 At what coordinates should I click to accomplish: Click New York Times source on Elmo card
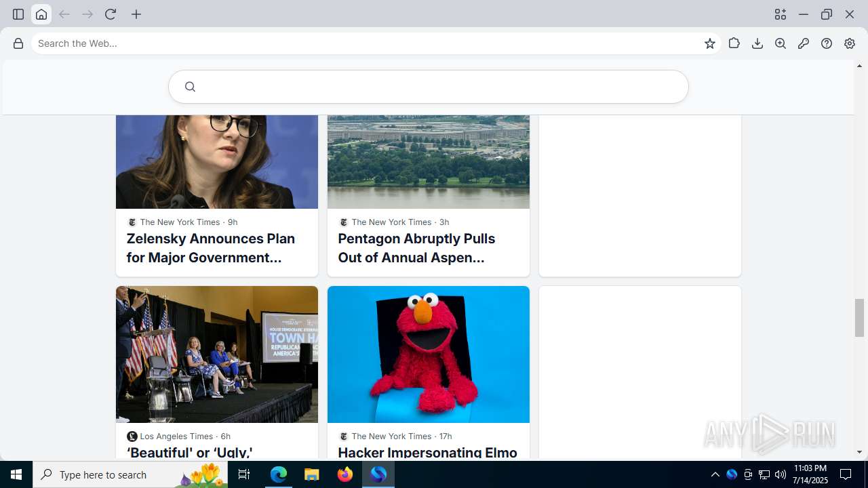pos(391,436)
